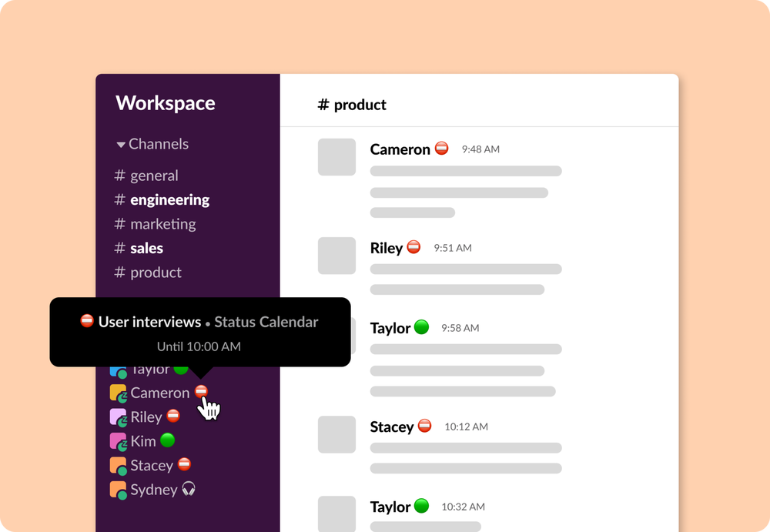Click Kim's green status circle in the sidebar

(167, 440)
